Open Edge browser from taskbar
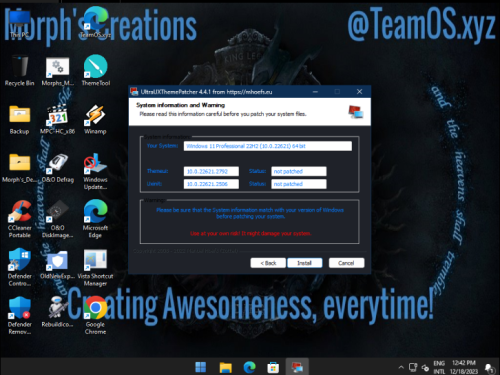Image resolution: width=500 pixels, height=375 pixels. pos(249,367)
